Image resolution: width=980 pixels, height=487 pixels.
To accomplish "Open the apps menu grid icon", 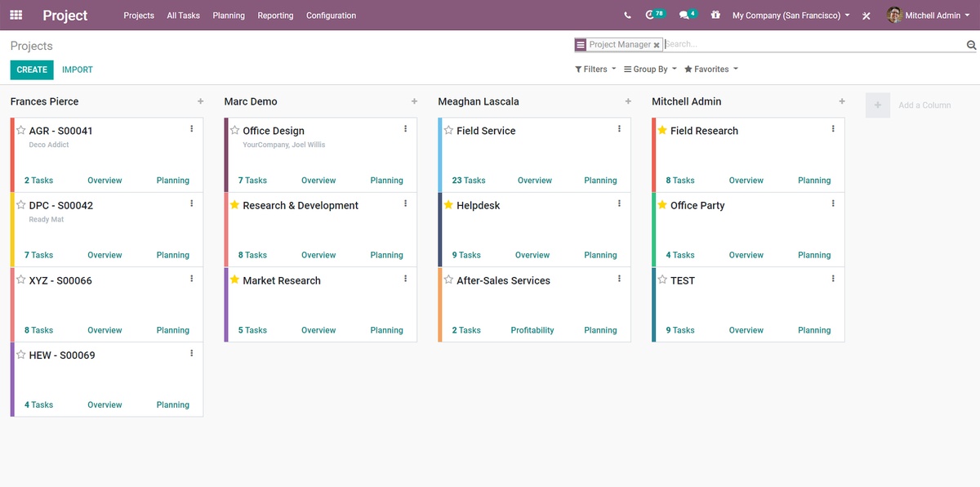I will click(16, 16).
